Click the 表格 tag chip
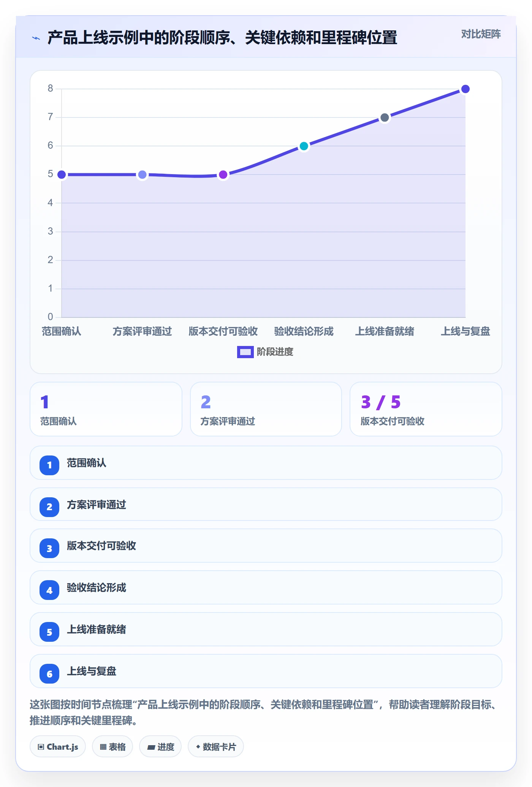The image size is (532, 787). coord(112,747)
